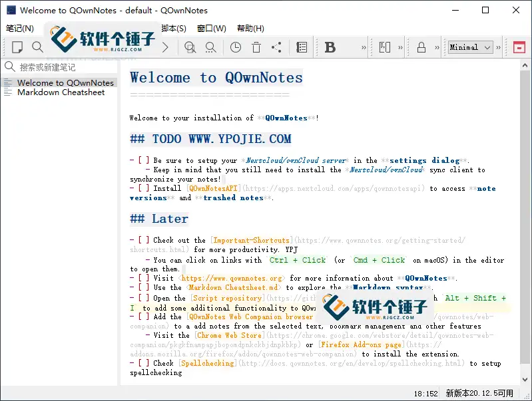Toggle the split panes layout icon
This screenshot has height=401, width=532.
[385, 47]
